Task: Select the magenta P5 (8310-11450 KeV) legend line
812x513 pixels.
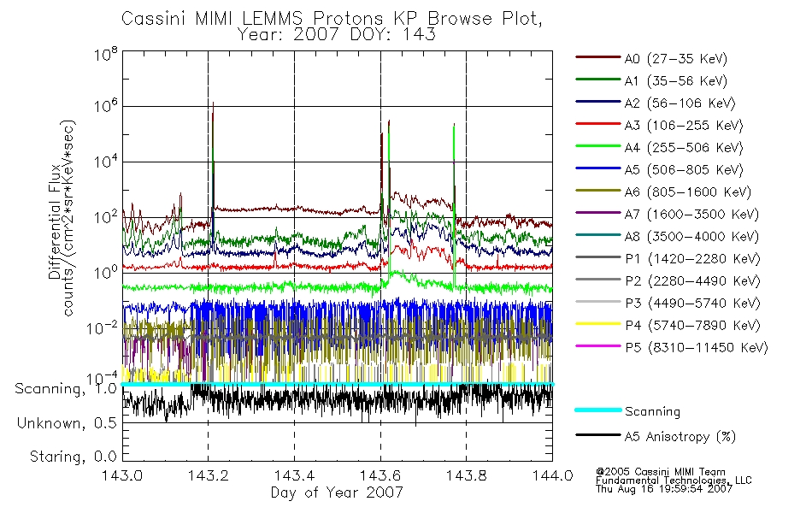Action: 598,346
